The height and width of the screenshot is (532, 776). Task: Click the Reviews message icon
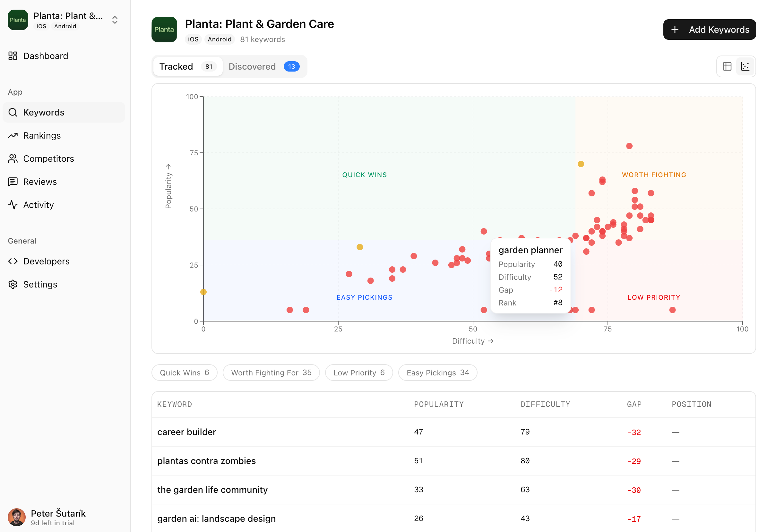tap(13, 182)
